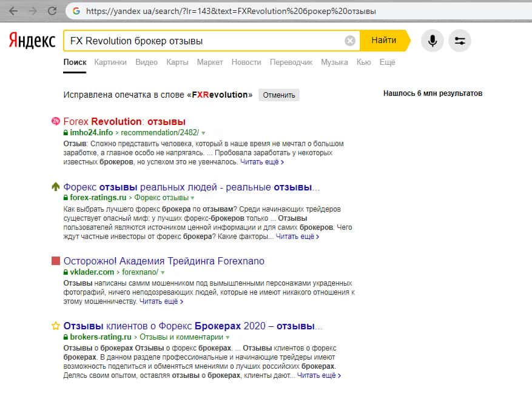This screenshot has width=532, height=393.
Task: Click Читать ещё under the brokers-rating snippet
Action: [319, 375]
